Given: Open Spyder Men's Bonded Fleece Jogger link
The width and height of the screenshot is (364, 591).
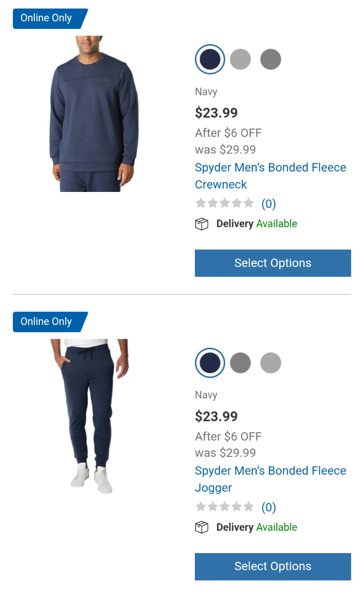Looking at the screenshot, I should pos(271,479).
